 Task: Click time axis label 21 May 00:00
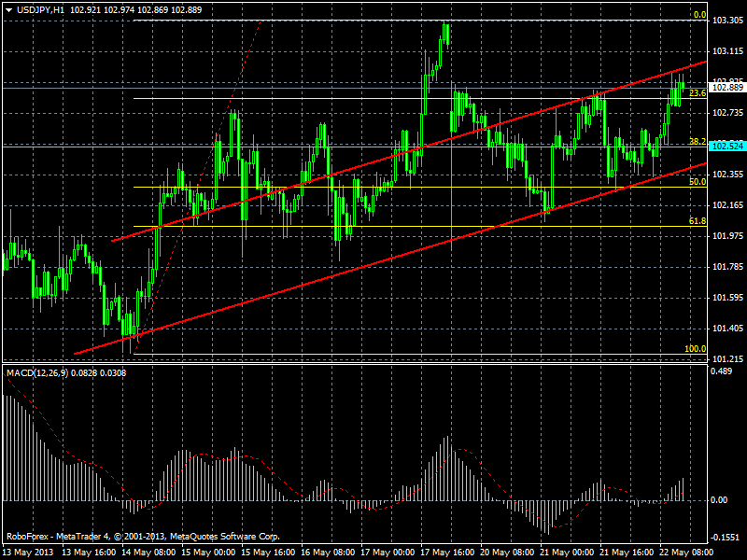click(567, 553)
